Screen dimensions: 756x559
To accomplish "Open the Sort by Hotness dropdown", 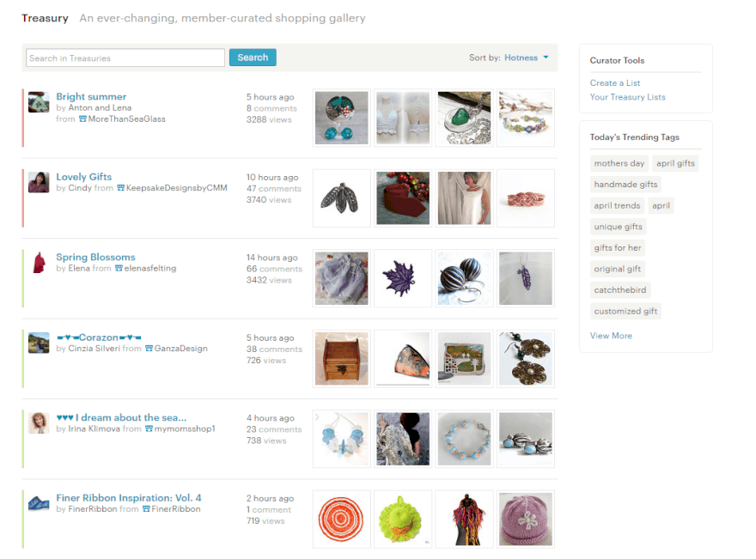I will point(526,58).
